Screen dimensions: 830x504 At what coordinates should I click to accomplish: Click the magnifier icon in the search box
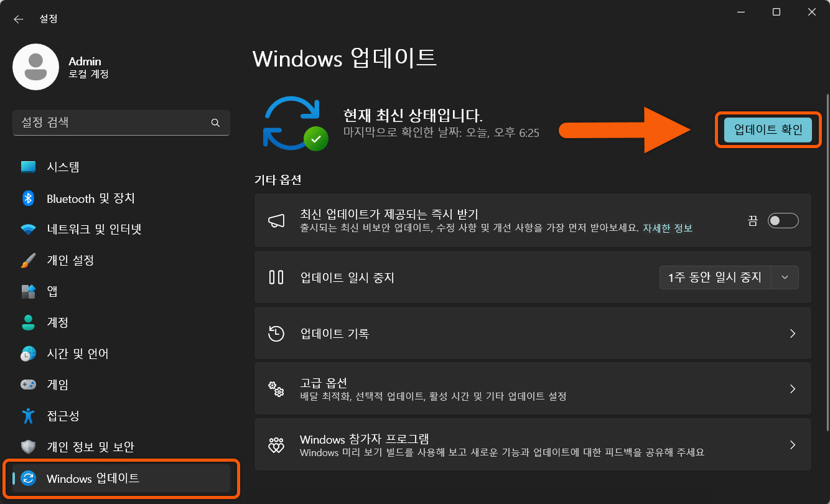[x=215, y=123]
